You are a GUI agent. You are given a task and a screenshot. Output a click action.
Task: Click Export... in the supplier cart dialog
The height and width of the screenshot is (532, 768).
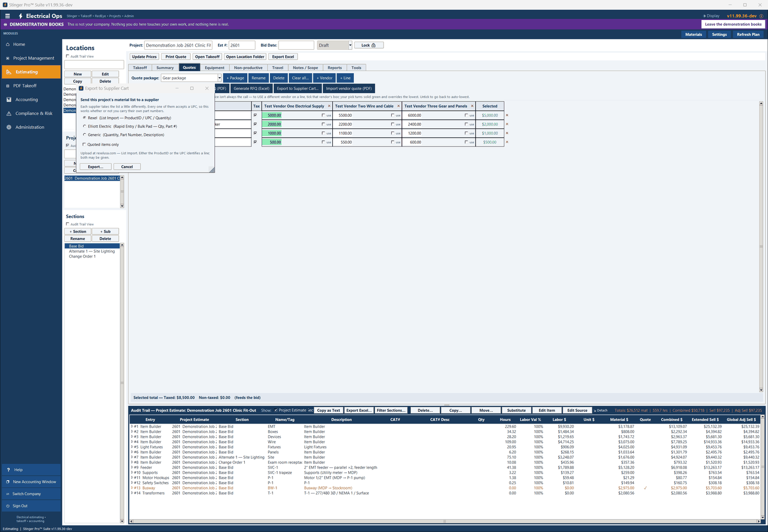96,166
